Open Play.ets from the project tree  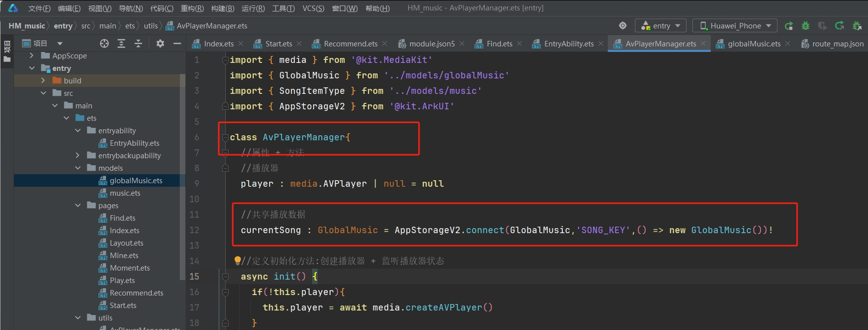click(122, 280)
